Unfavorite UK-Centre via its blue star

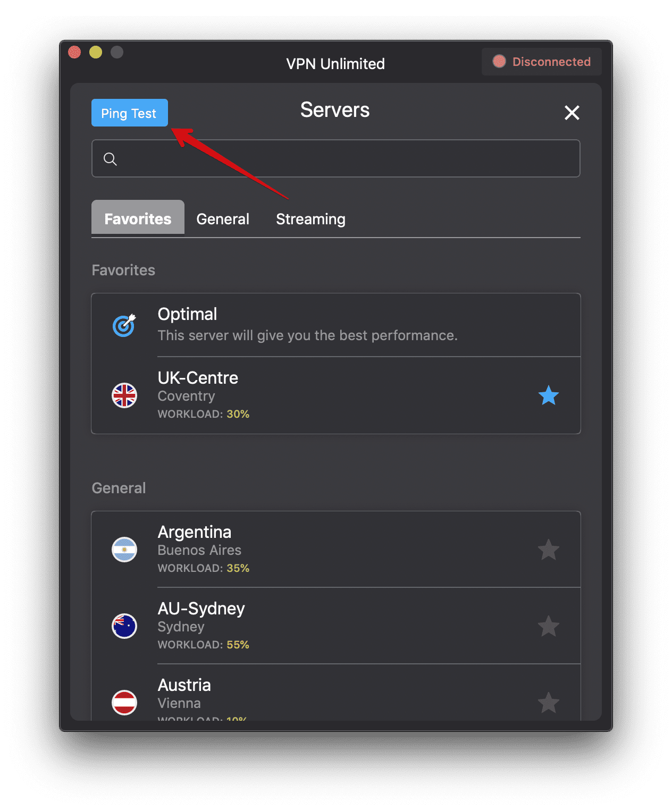click(548, 395)
